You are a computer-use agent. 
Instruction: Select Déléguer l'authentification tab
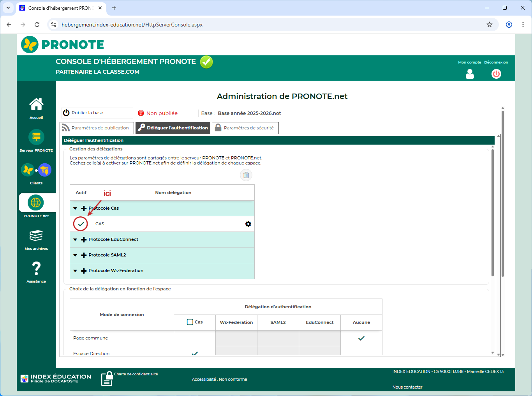pos(173,128)
